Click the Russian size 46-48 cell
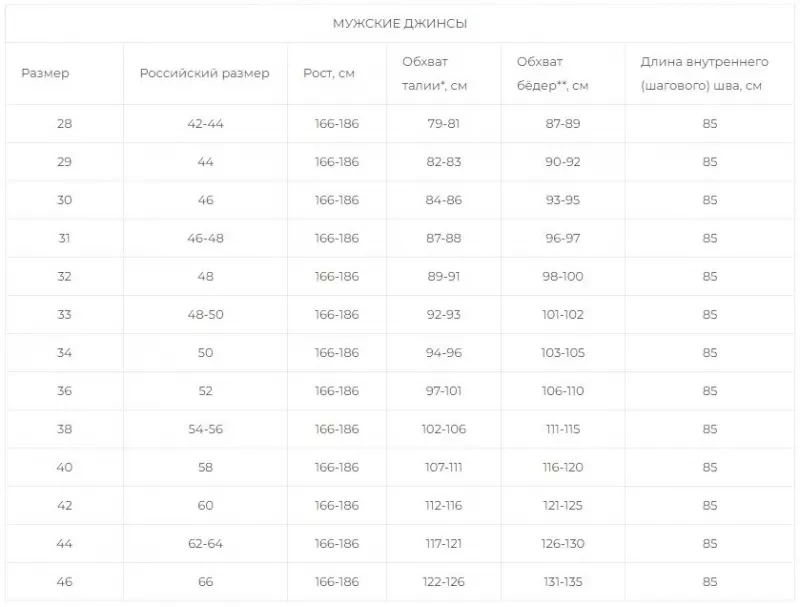The image size is (800, 607). pyautogui.click(x=205, y=238)
